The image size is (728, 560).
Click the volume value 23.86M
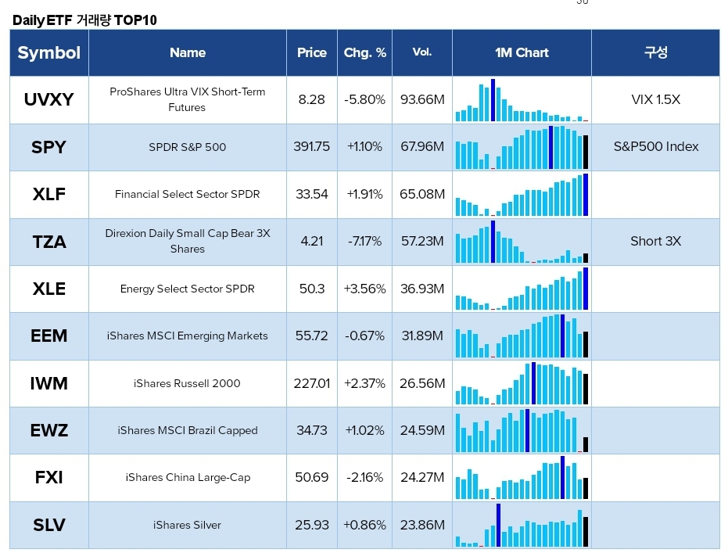(x=422, y=525)
